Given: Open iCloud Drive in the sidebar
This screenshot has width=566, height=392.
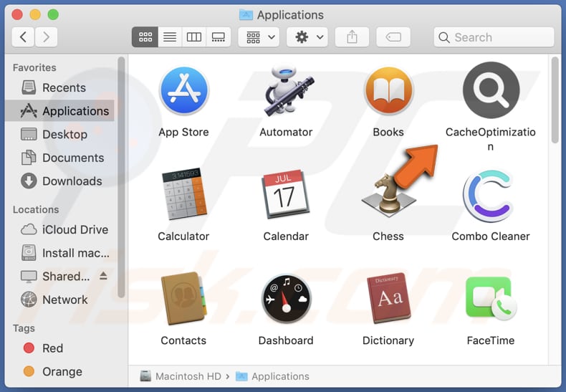Looking at the screenshot, I should [60, 229].
